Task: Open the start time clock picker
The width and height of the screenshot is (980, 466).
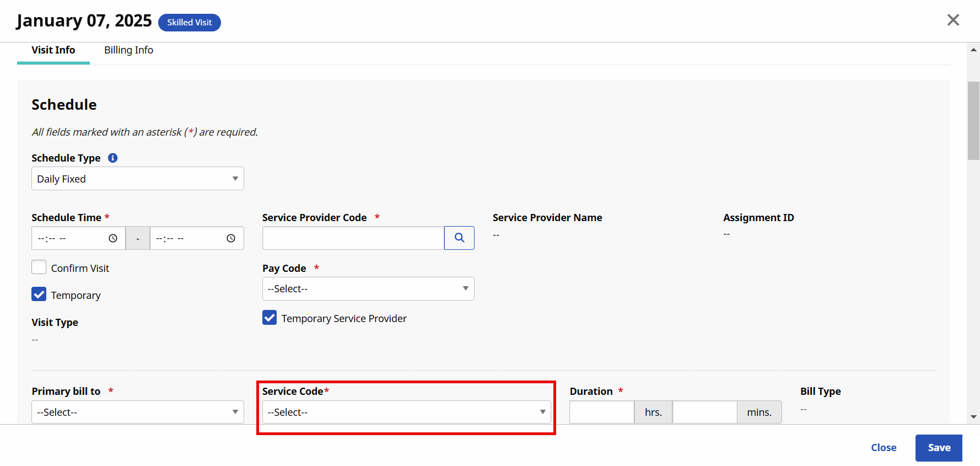Action: 113,238
